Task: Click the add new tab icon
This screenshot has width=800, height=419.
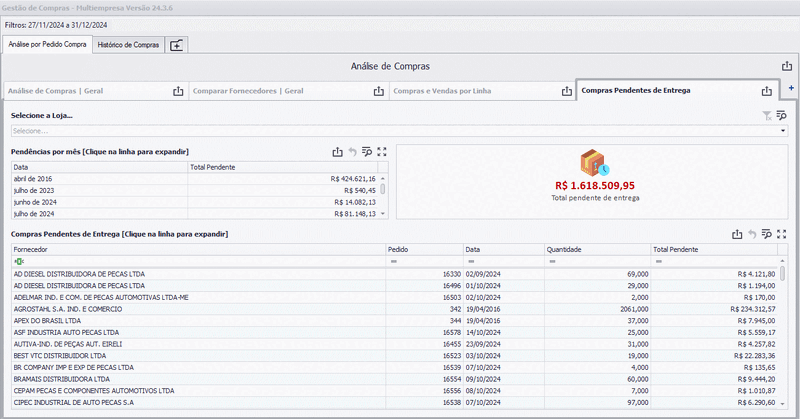Action: tap(176, 45)
